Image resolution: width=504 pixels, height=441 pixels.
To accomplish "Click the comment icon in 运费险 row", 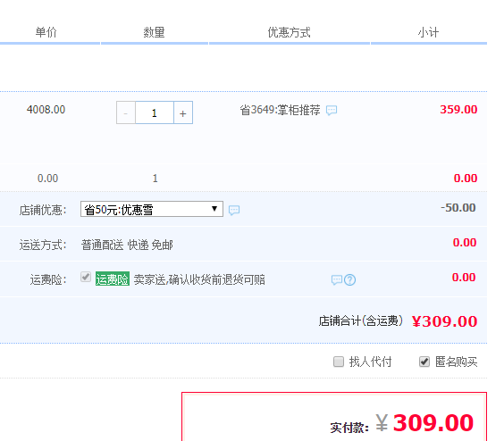I will pos(337,279).
